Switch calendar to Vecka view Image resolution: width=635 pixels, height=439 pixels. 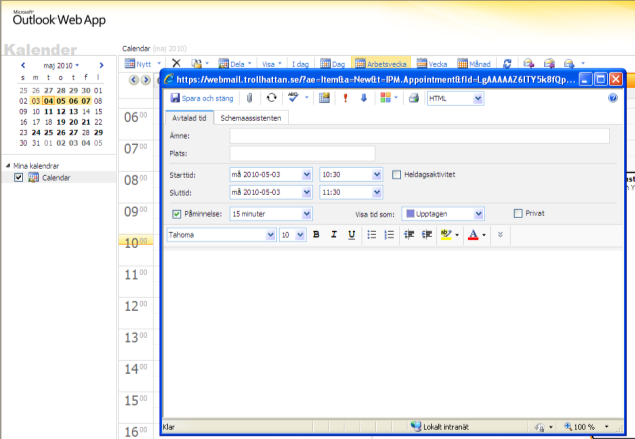pyautogui.click(x=432, y=64)
